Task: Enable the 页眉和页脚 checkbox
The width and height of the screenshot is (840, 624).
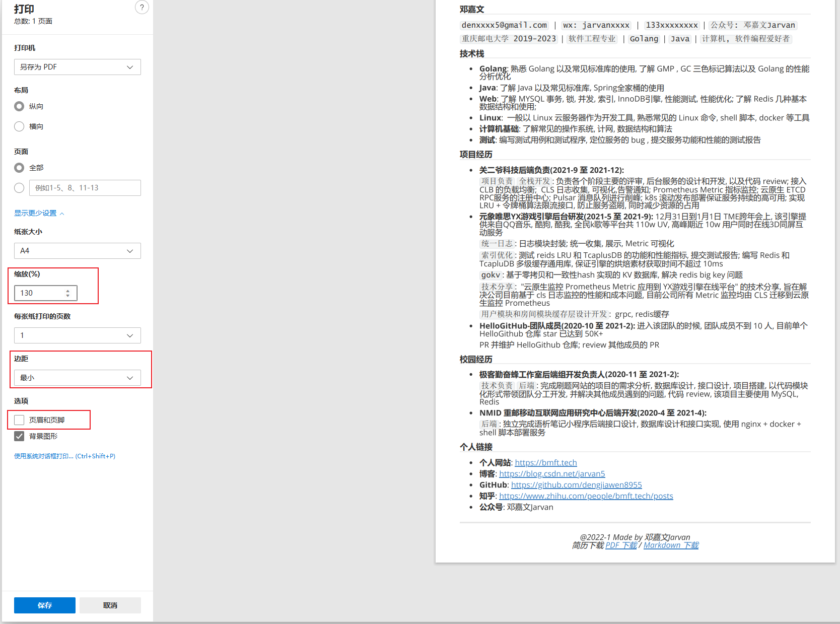Action: (19, 420)
